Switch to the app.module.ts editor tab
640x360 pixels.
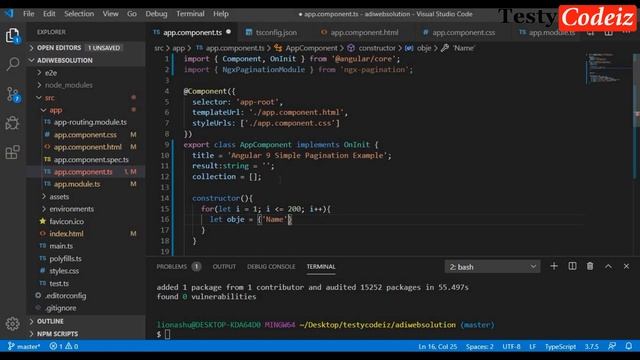click(547, 32)
